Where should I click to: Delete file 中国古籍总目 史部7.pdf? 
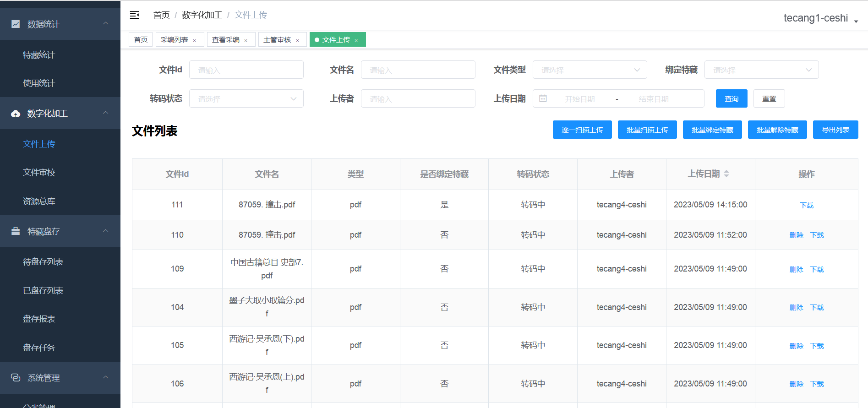click(797, 269)
